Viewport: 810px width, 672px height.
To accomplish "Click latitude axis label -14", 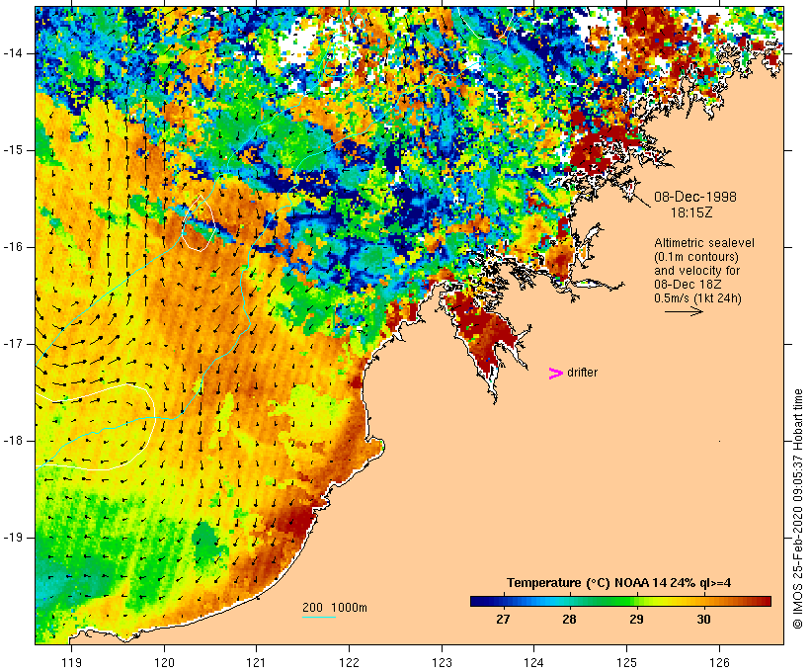I will [13, 53].
